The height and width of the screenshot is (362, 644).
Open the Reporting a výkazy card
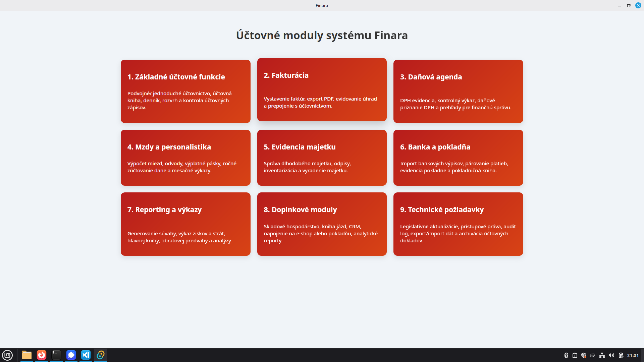pyautogui.click(x=185, y=224)
